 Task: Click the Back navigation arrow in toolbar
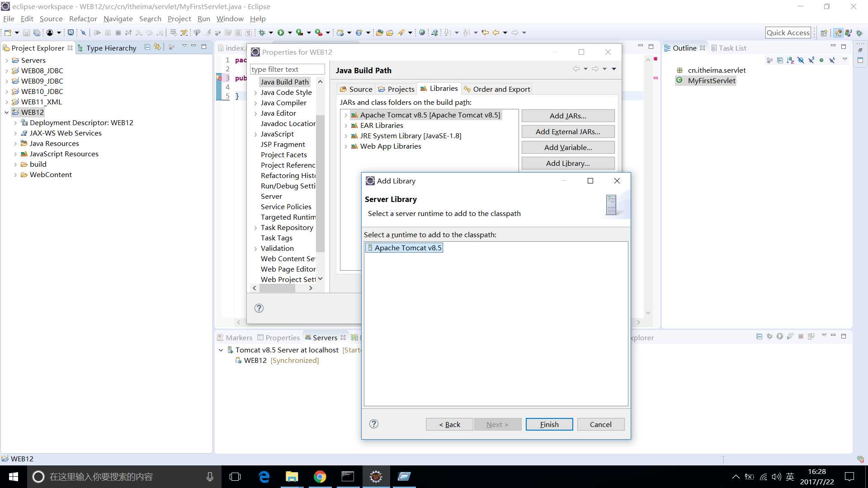click(496, 33)
